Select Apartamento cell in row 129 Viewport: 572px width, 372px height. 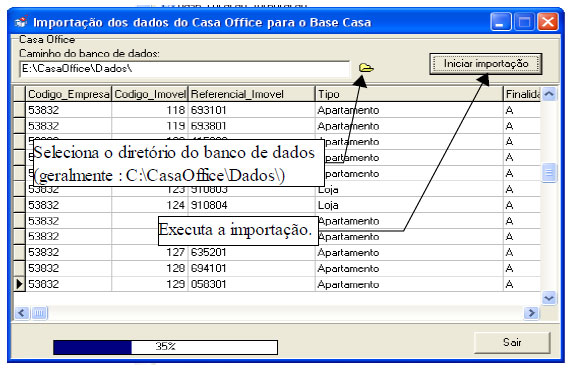point(409,284)
